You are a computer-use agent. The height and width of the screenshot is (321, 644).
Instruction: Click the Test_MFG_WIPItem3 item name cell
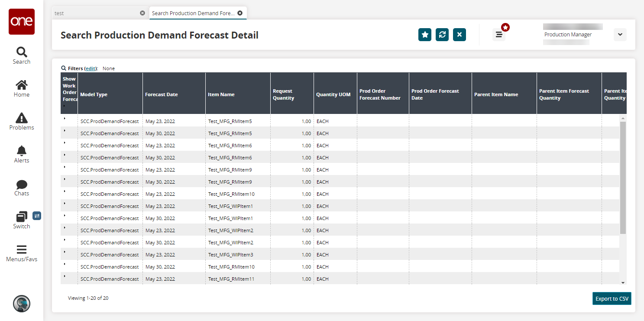pos(238,255)
